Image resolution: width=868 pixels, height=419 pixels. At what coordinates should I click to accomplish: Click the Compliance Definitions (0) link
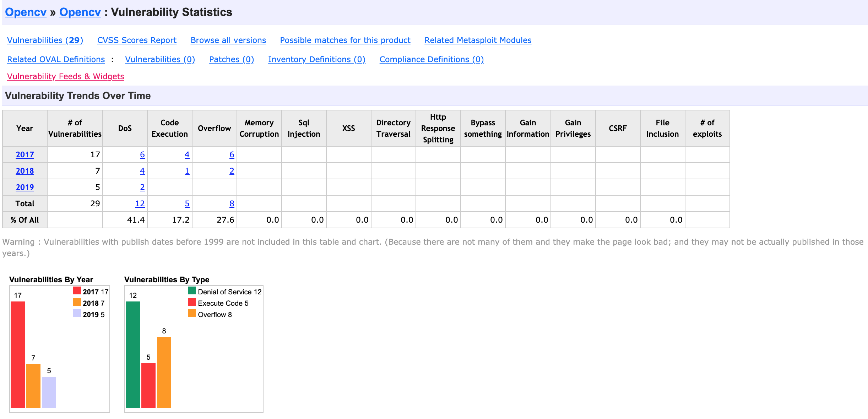pos(432,59)
